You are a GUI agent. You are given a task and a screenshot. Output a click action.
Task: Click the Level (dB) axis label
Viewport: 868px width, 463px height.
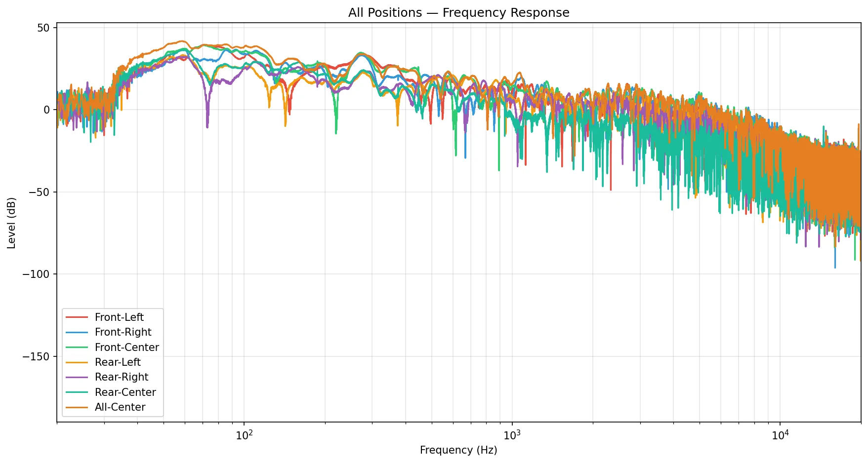pyautogui.click(x=12, y=223)
